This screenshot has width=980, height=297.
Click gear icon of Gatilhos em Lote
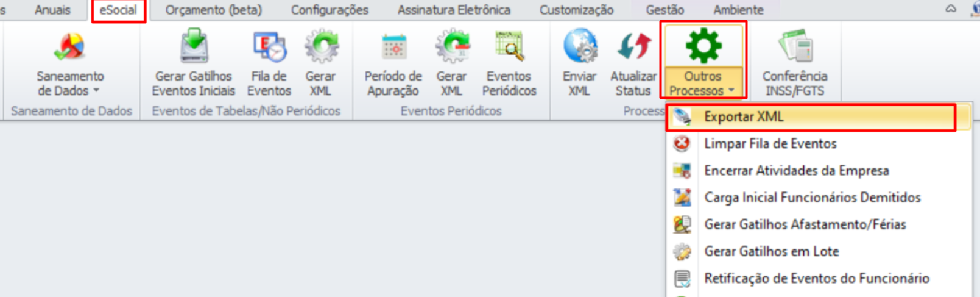(x=682, y=251)
